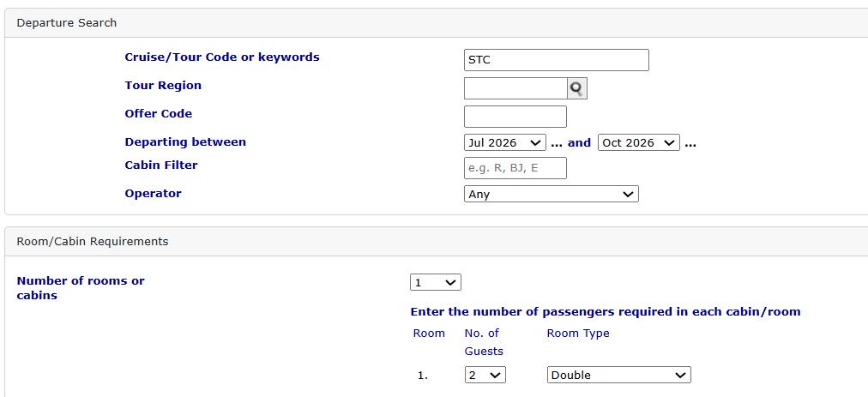Click the Departing between label
Screen dimensions: 868x397
click(x=185, y=142)
